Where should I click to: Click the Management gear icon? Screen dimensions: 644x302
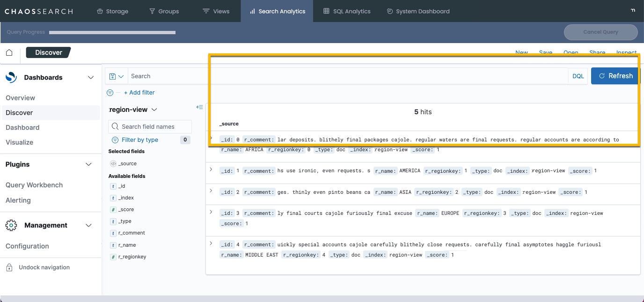11,225
